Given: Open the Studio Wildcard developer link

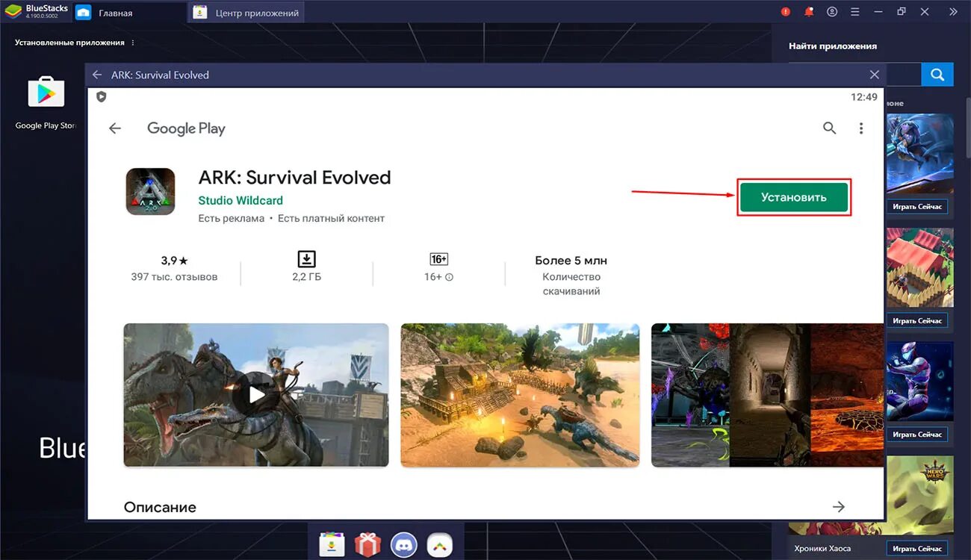Looking at the screenshot, I should 241,200.
